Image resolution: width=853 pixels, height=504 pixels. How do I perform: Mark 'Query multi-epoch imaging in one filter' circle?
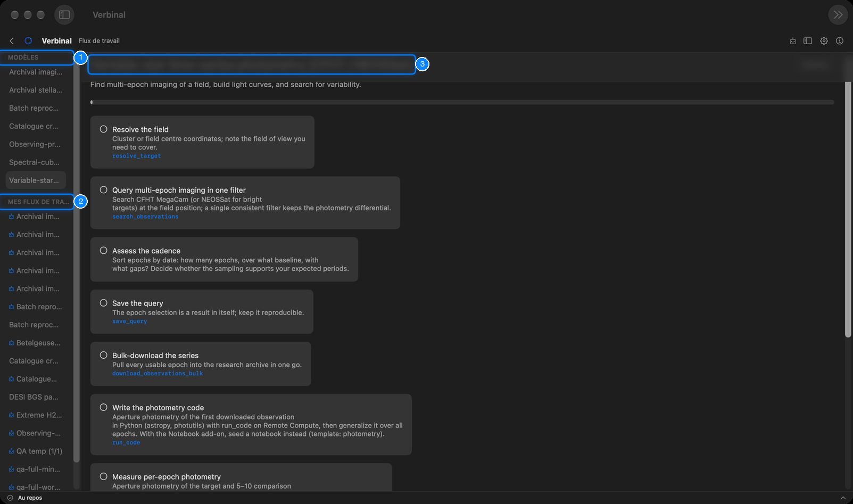tap(104, 190)
